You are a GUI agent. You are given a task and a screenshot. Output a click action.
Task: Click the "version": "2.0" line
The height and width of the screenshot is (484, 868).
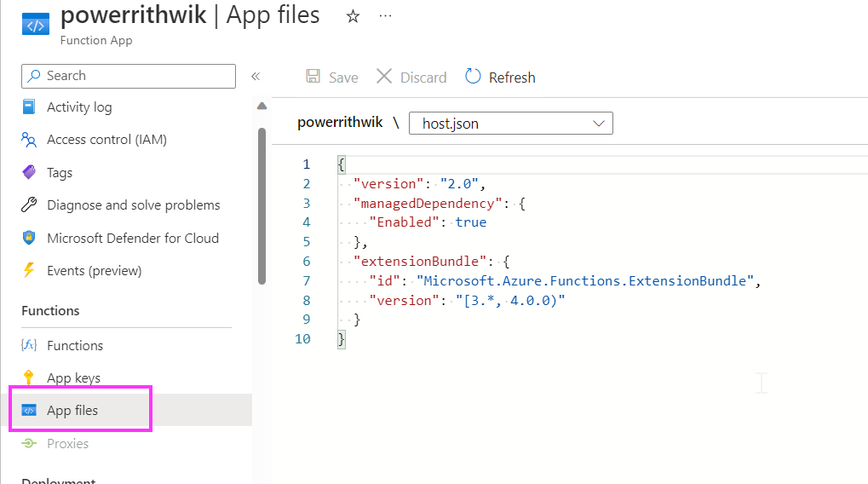[x=420, y=184]
